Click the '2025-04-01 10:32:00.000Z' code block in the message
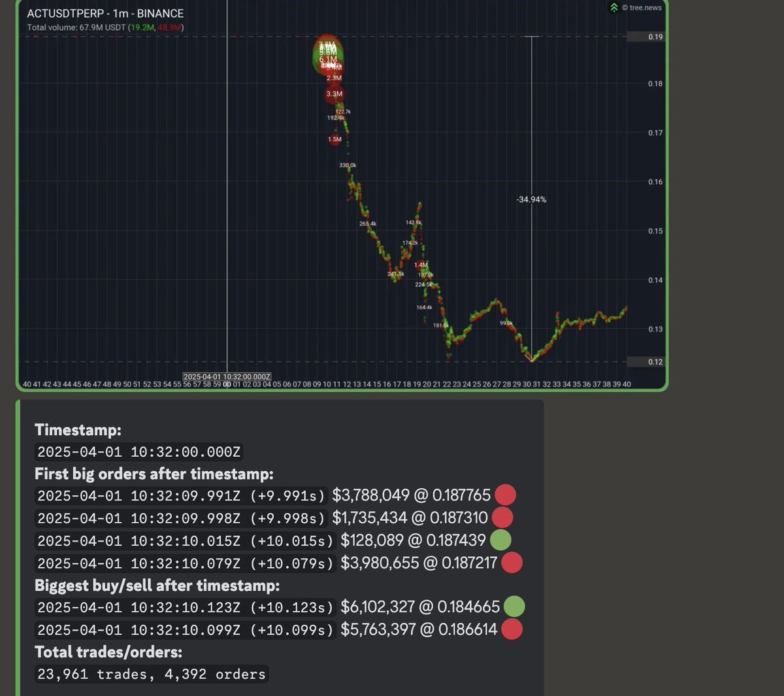This screenshot has width=784, height=696. (x=139, y=452)
